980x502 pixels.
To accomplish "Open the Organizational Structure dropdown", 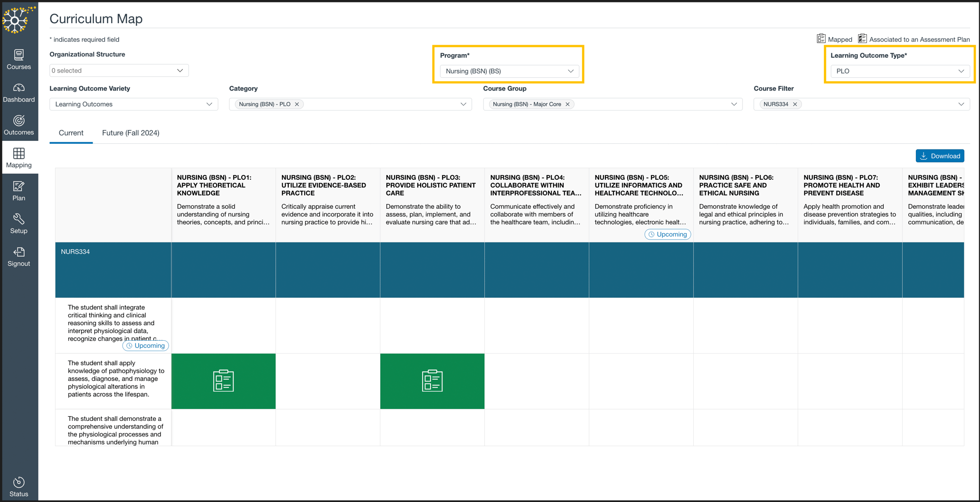I will click(118, 70).
